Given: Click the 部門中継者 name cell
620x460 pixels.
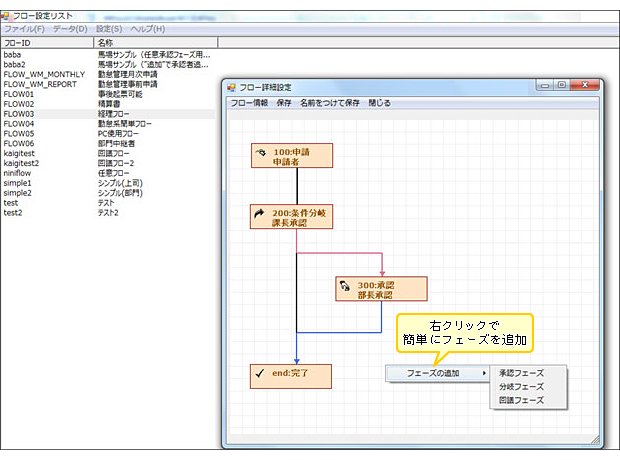Looking at the screenshot, I should (x=116, y=144).
